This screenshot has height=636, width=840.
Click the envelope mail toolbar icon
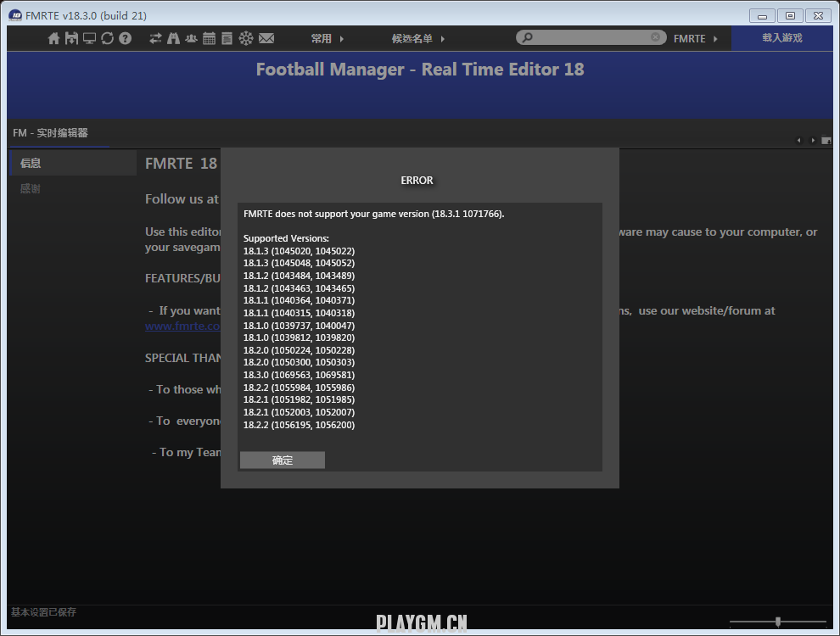266,38
